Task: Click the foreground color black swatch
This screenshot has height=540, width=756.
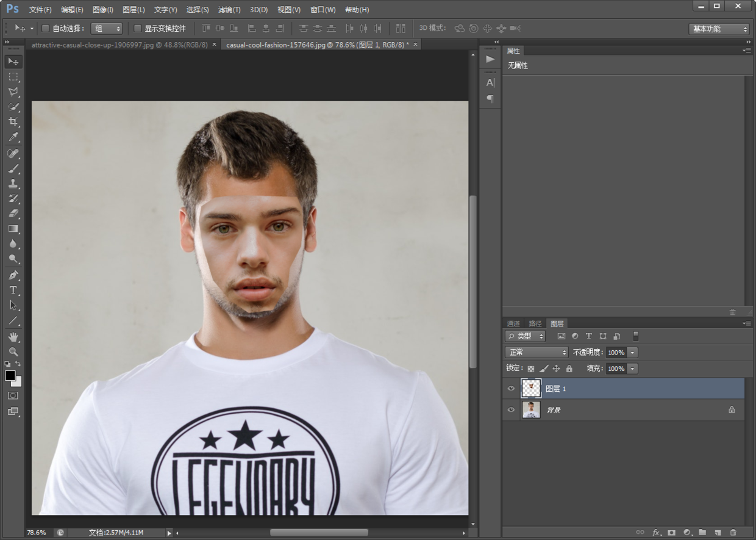Action: coord(10,376)
